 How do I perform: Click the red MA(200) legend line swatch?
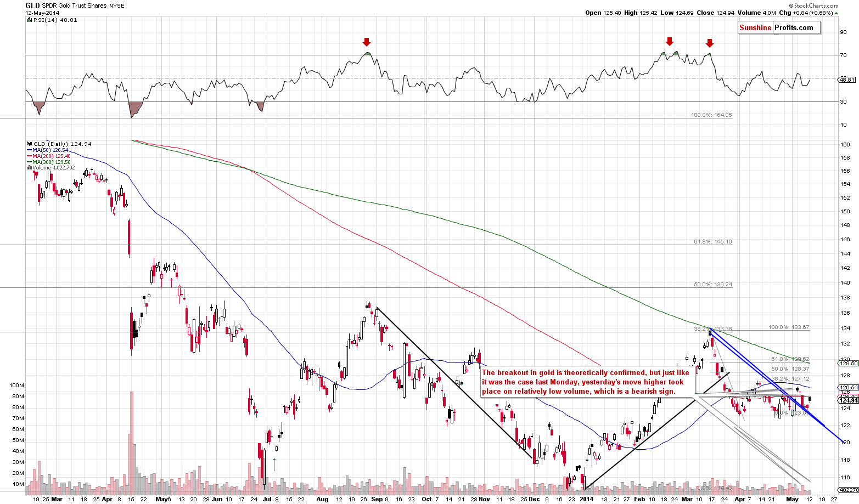[29, 156]
